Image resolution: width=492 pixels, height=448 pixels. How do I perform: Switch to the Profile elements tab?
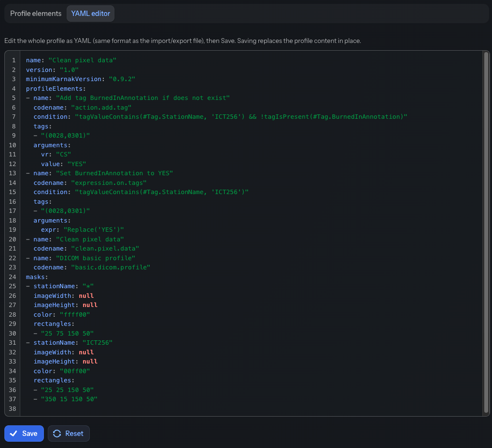(x=36, y=14)
